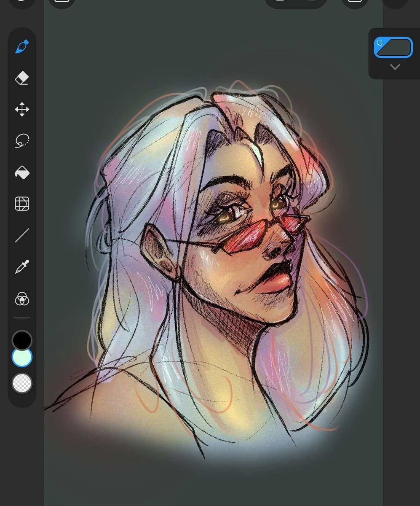Select the vector brush tool
Screen dimensions: 420x506
click(22, 46)
